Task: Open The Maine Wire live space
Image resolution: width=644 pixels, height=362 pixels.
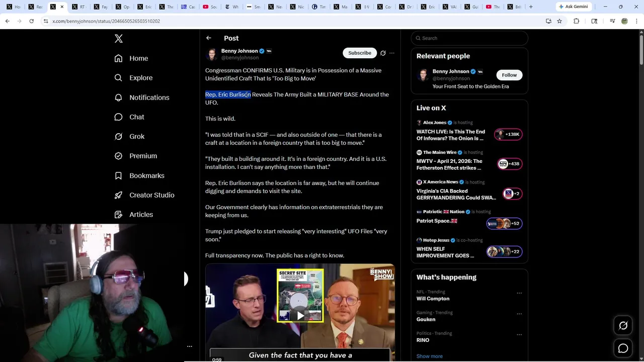Action: pos(469,160)
